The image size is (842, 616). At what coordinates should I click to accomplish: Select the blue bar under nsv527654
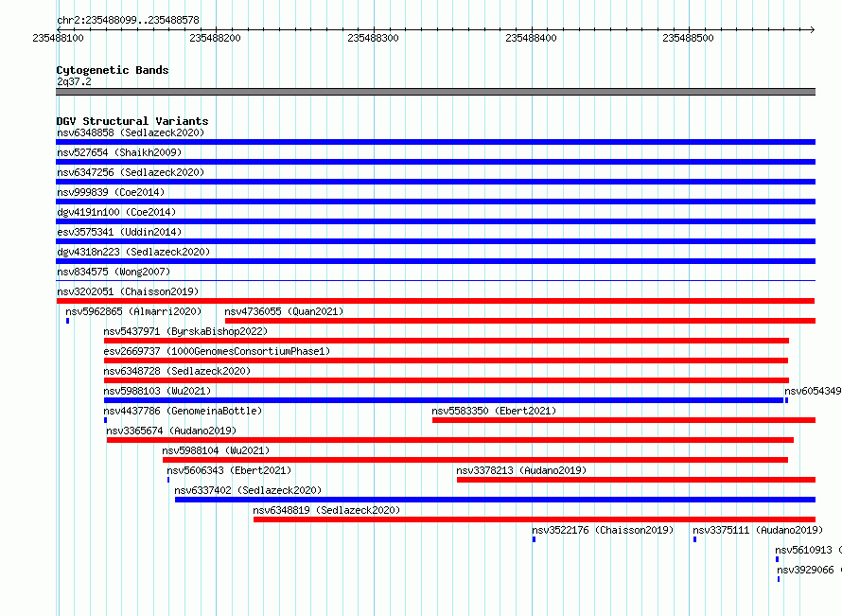point(435,162)
